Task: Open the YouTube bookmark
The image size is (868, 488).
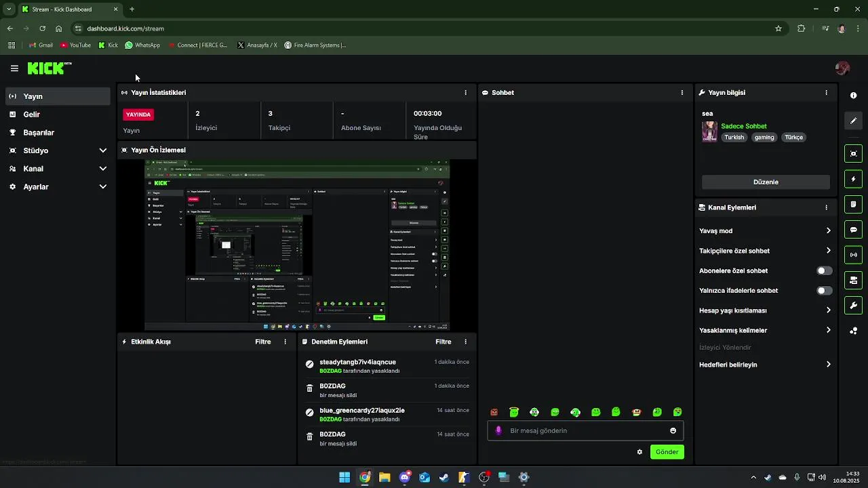Action: [75, 45]
